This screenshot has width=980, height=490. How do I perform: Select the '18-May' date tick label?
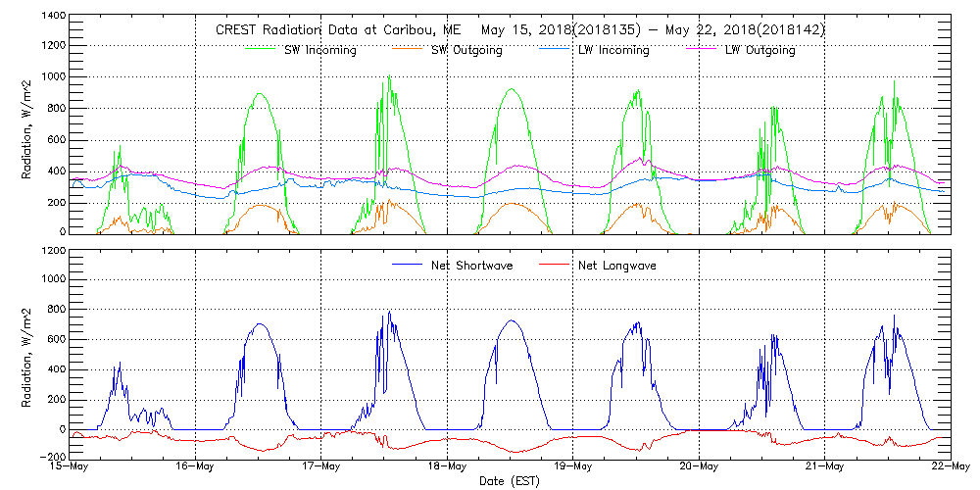click(448, 467)
